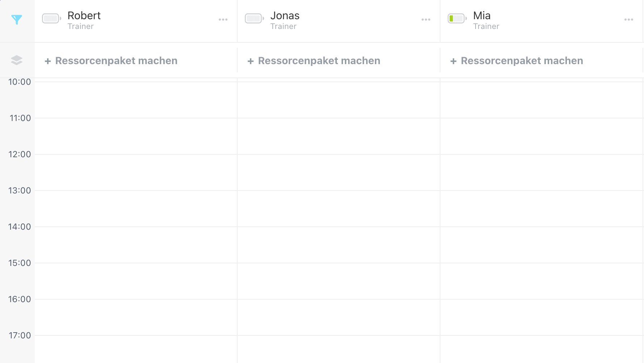Open Robert's three-dot options menu
The width and height of the screenshot is (644, 363).
(x=223, y=20)
